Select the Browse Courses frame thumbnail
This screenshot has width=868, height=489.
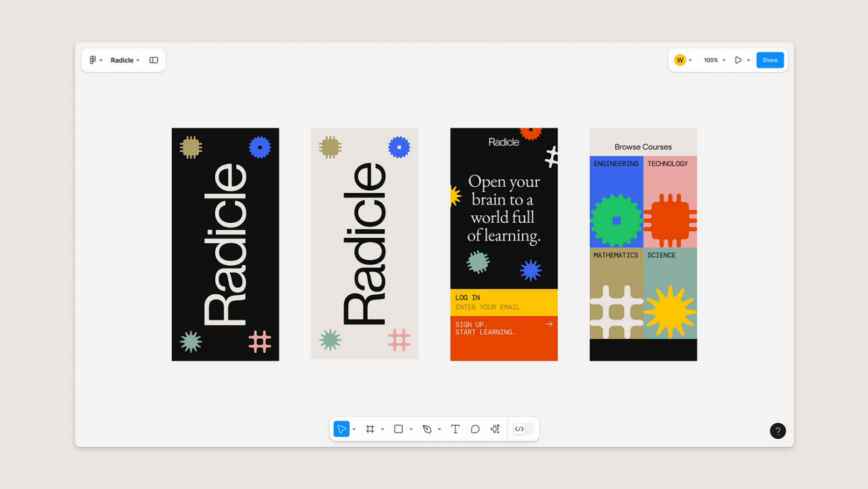tap(643, 243)
